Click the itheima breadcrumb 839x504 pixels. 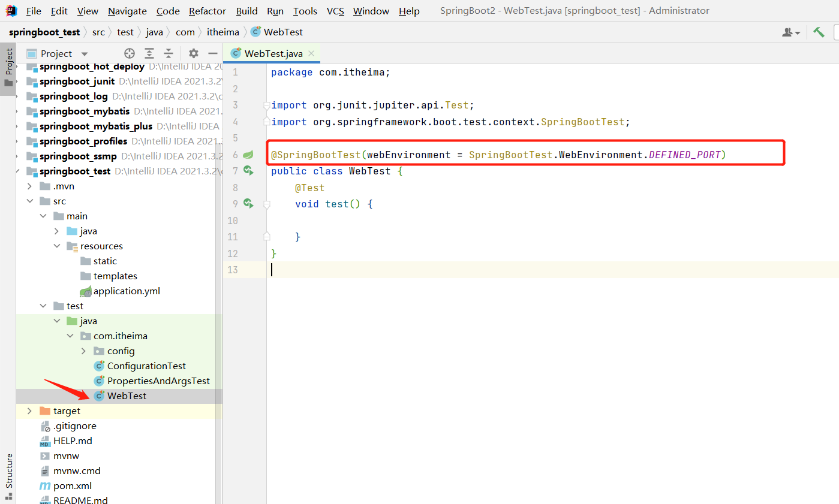click(x=223, y=32)
